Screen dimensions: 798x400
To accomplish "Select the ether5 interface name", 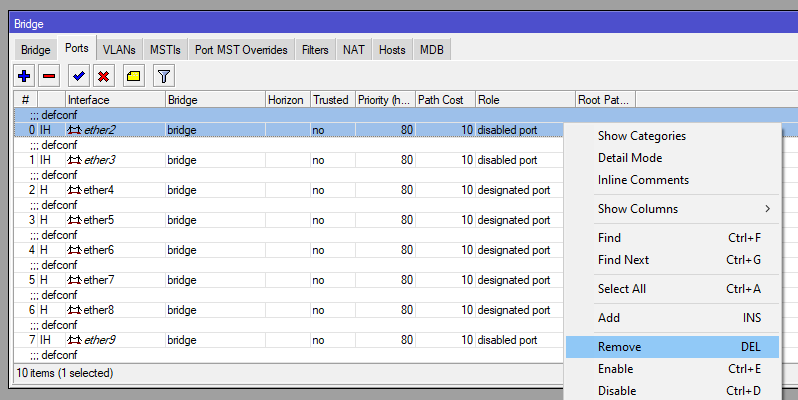I will pyautogui.click(x=99, y=220).
